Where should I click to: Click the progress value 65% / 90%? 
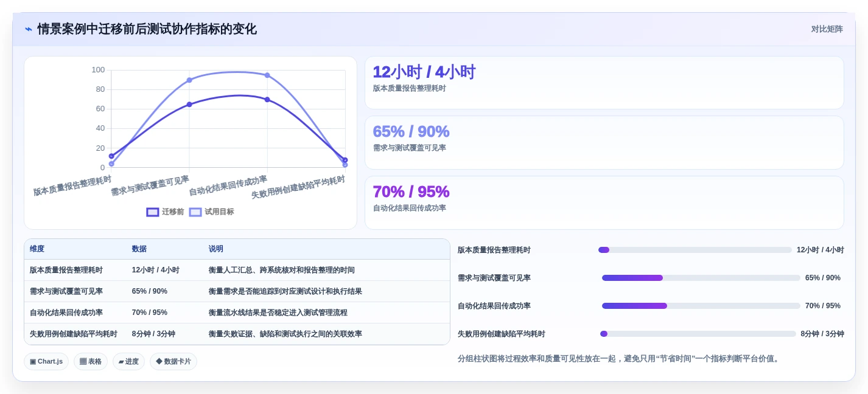823,278
